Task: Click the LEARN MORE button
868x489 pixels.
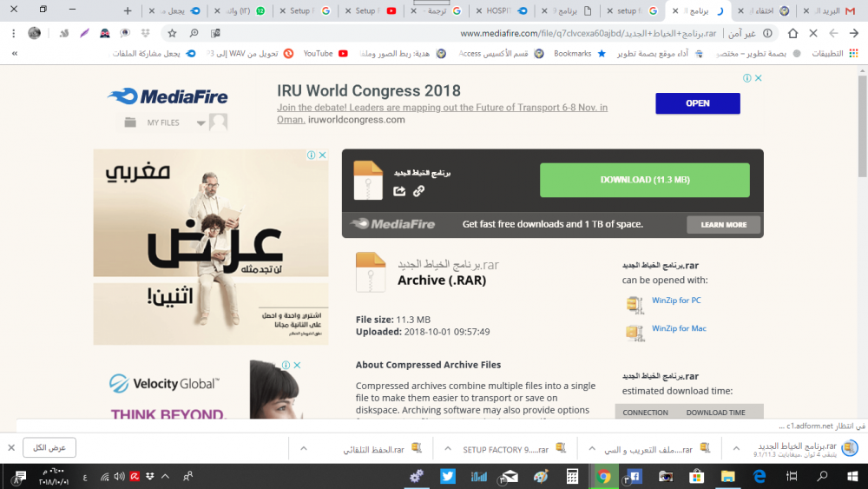Action: tap(724, 224)
